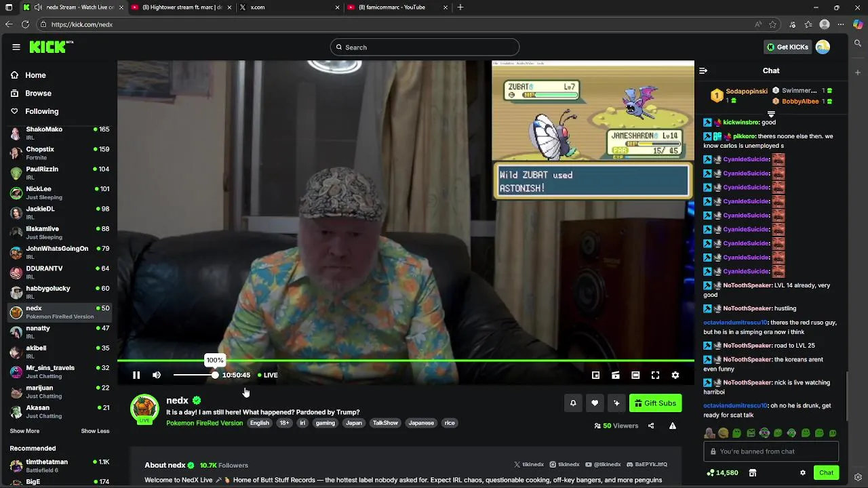The height and width of the screenshot is (488, 868).
Task: Click Get KICKs button
Action: (787, 47)
